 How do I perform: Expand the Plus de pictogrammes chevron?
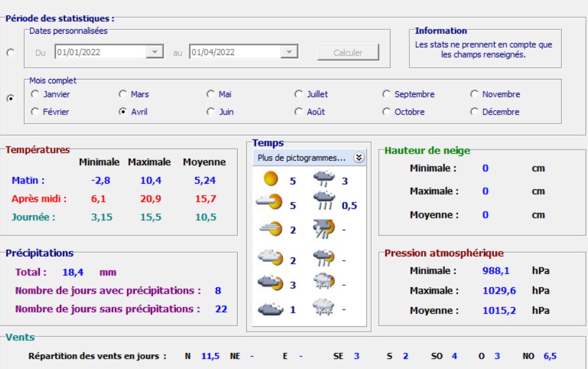[x=359, y=158]
